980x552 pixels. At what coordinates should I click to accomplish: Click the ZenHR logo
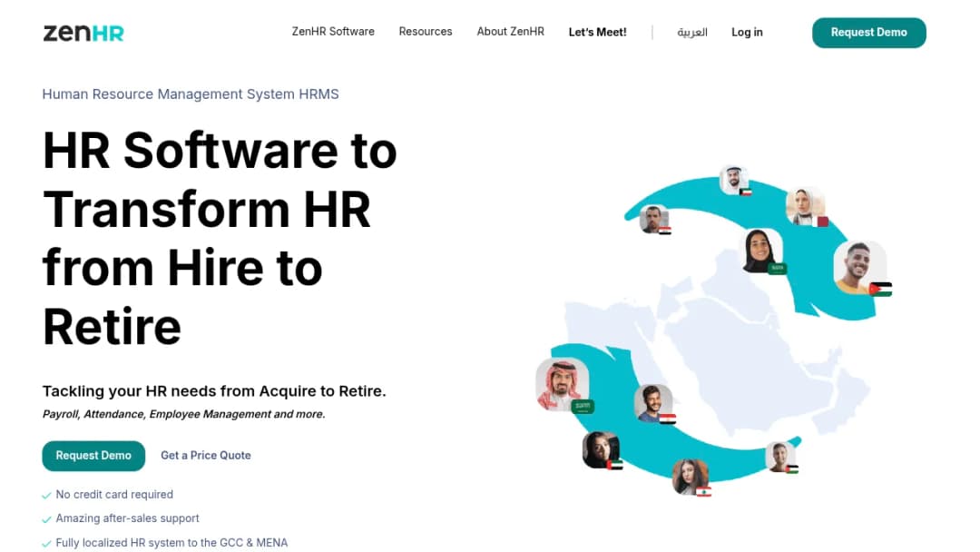click(83, 33)
